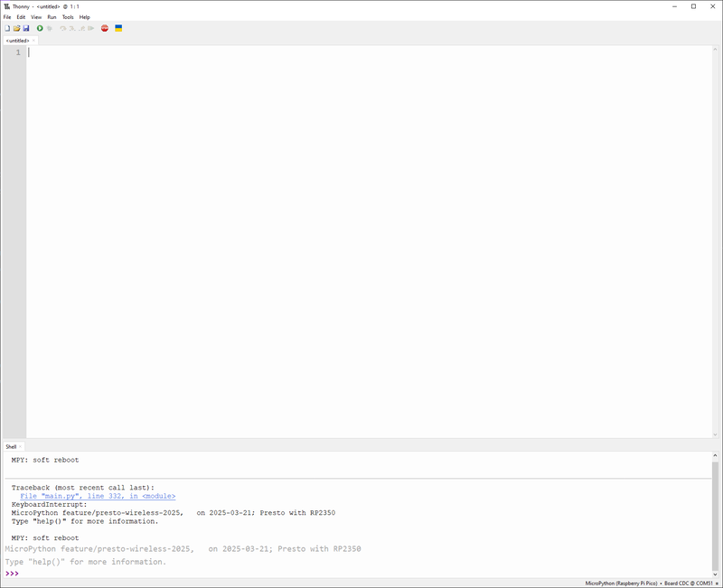Screen dimensions: 723x588
Task: Open the Help menu
Action: [x=85, y=17]
